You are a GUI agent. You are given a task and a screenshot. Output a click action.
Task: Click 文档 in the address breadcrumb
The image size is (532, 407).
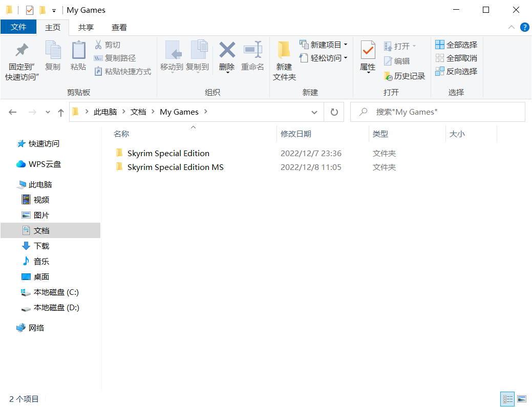coord(138,112)
